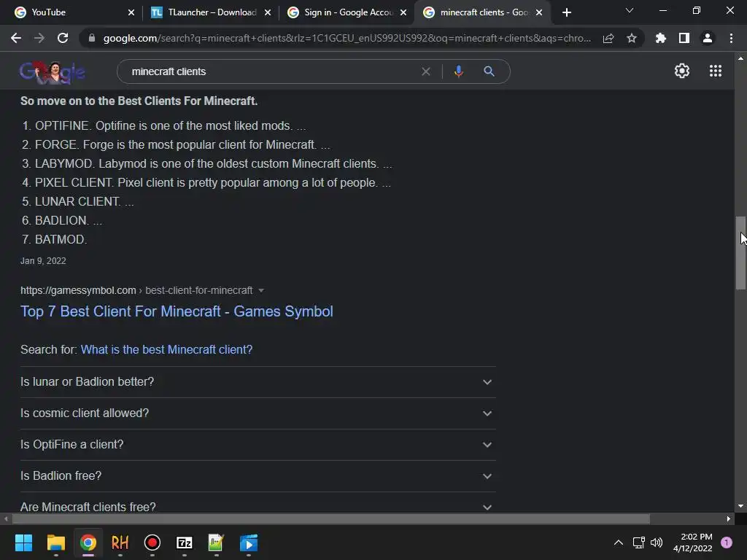This screenshot has height=560, width=747.
Task: Select the '7. BATMOD.' list line
Action: point(54,239)
